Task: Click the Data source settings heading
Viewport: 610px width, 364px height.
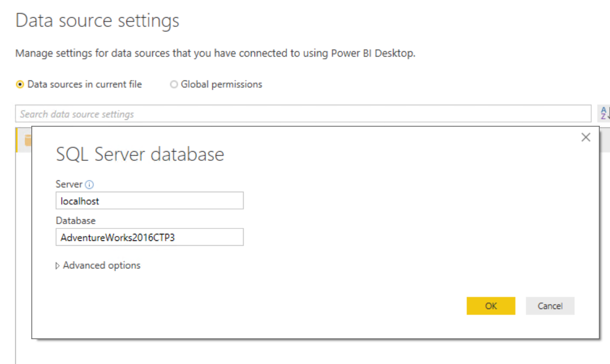Action: coord(97,21)
